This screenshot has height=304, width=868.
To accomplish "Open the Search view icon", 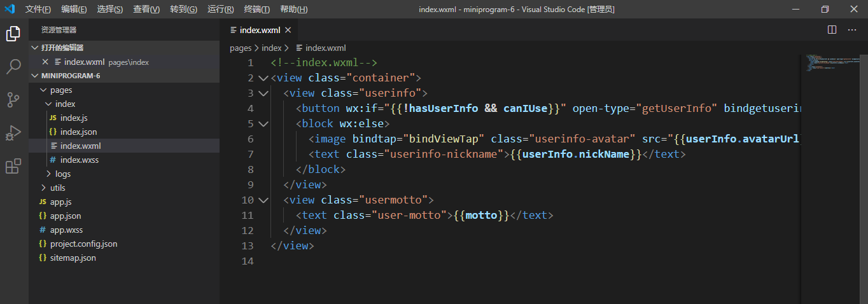I will click(13, 67).
